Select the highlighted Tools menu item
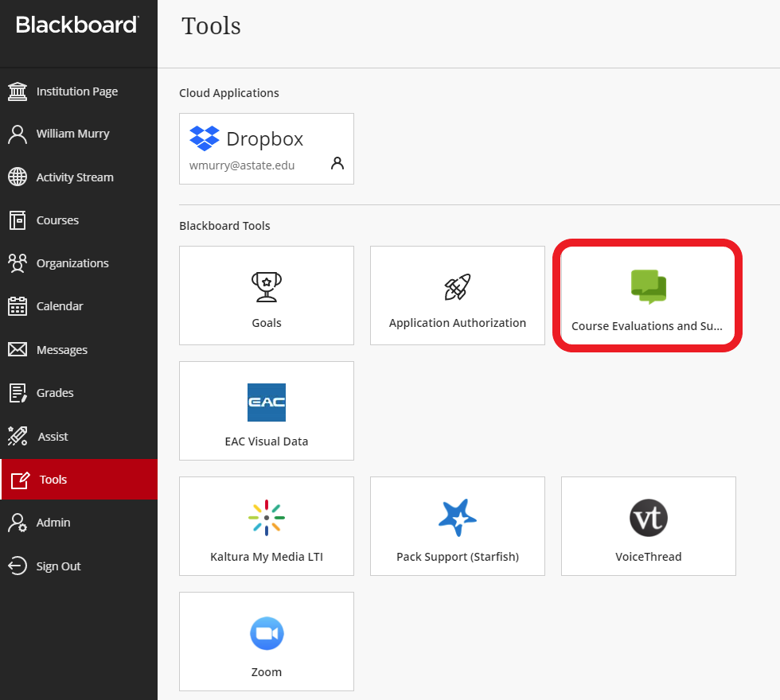This screenshot has height=700, width=780. point(79,479)
